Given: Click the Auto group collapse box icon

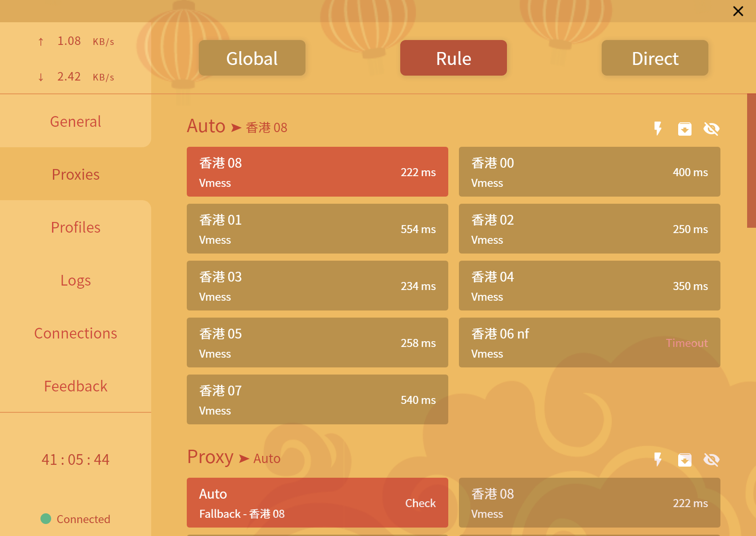Looking at the screenshot, I should [x=684, y=129].
